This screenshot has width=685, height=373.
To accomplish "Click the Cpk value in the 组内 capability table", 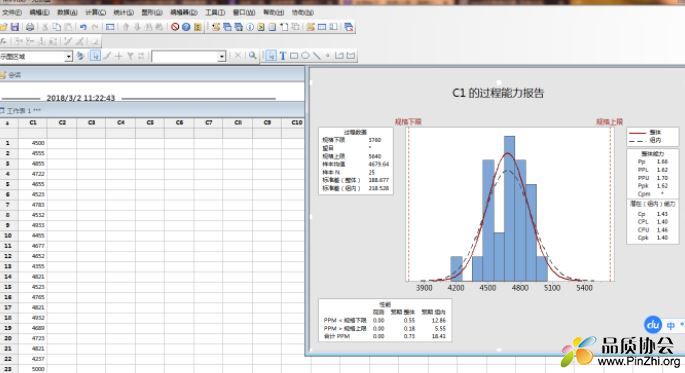I will 662,238.
